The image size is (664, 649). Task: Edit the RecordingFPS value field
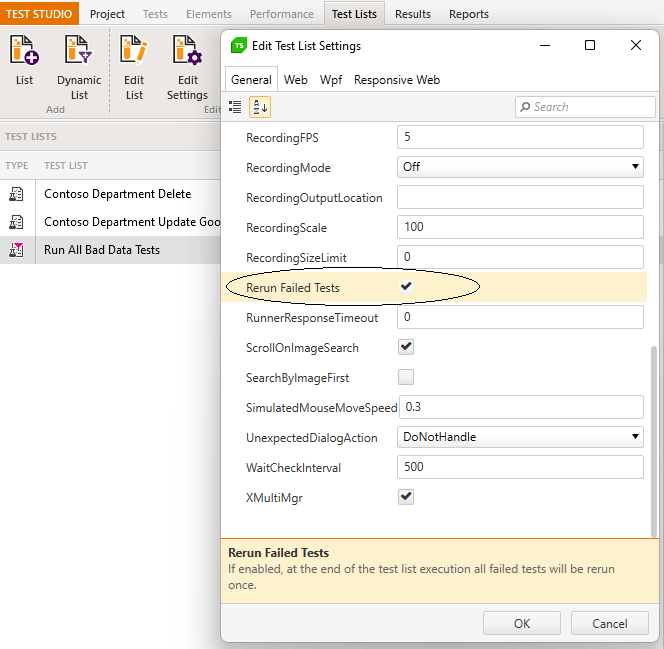click(520, 137)
